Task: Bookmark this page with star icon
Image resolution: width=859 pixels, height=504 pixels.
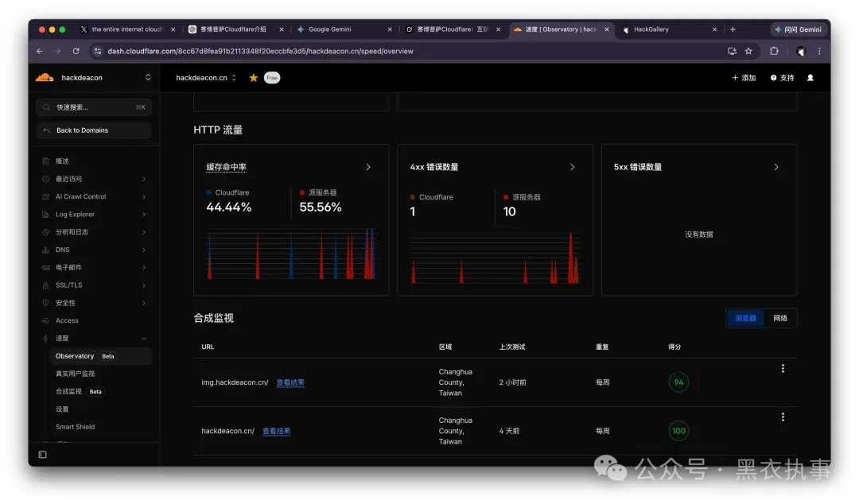Action: 748,51
